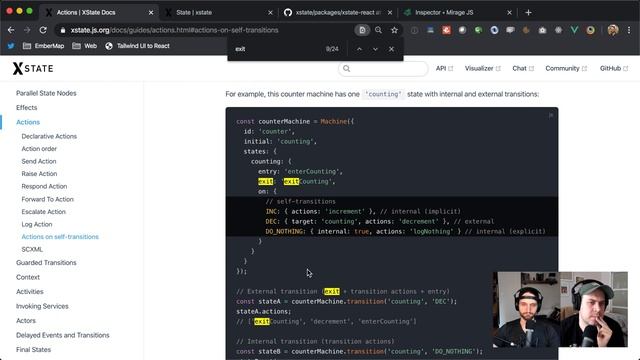Viewport: 640px width, 360px height.
Task: Open the React devtools extension icon
Action: click(x=558, y=30)
